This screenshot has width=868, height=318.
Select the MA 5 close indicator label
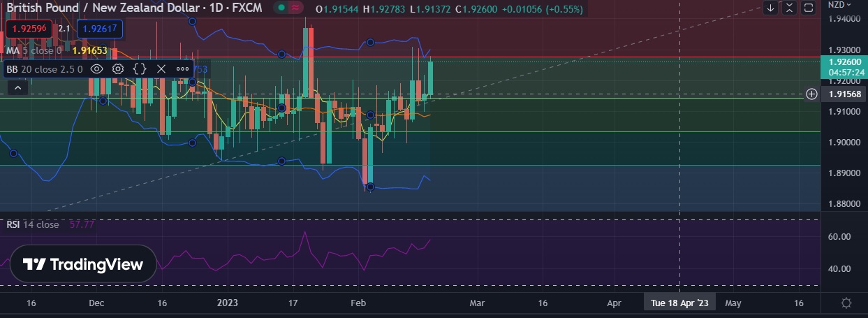coord(34,50)
